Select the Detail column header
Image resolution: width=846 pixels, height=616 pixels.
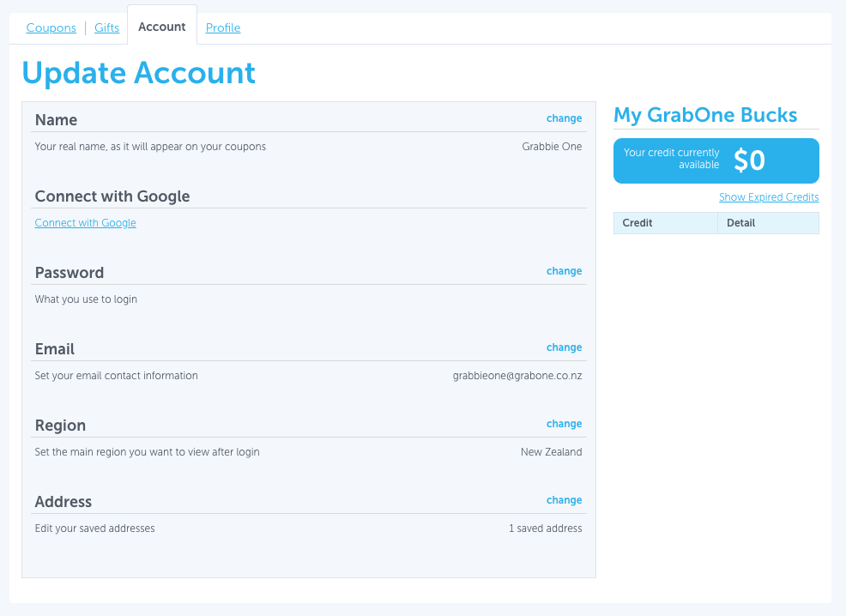coord(768,223)
